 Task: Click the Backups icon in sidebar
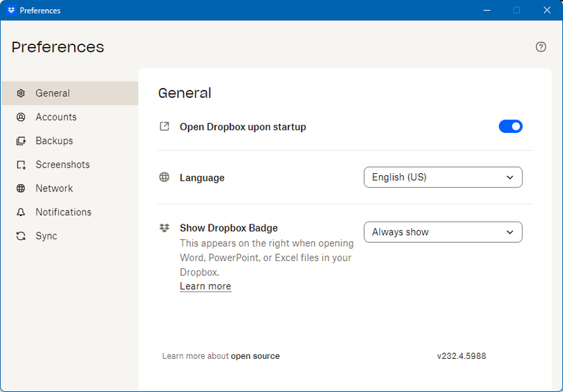point(21,141)
